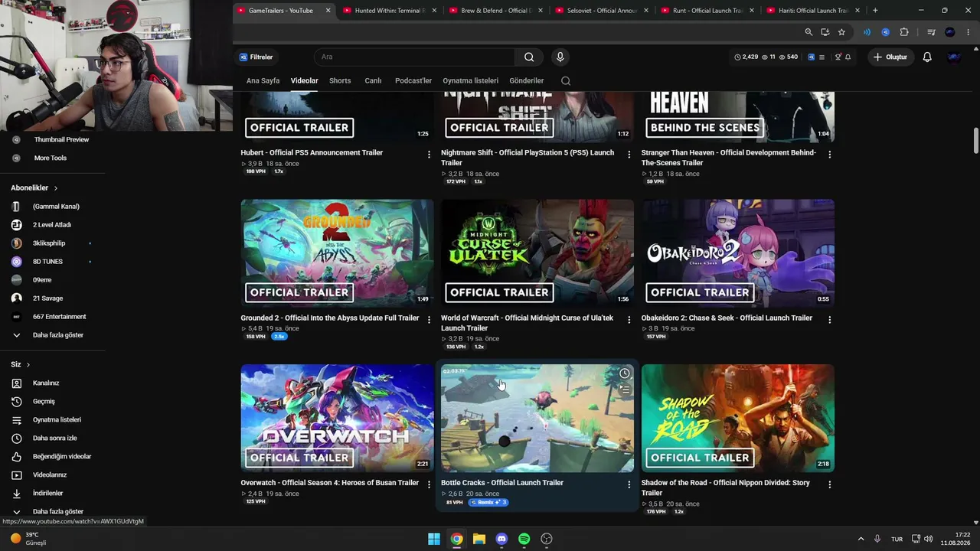Open options menu for Obakeidoro 2 trailer
This screenshot has width=980, height=551.
pos(830,320)
